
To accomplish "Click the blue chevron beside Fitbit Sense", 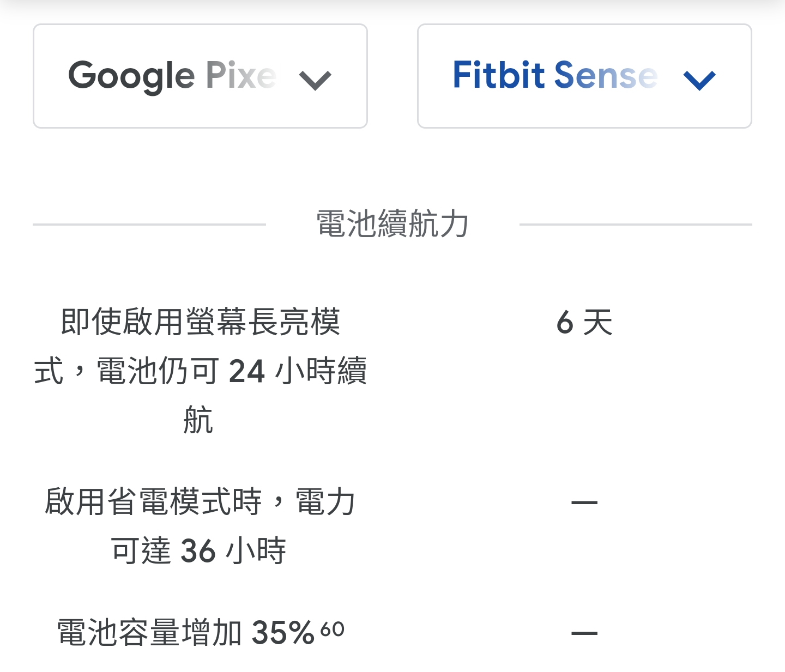I will [x=699, y=81].
